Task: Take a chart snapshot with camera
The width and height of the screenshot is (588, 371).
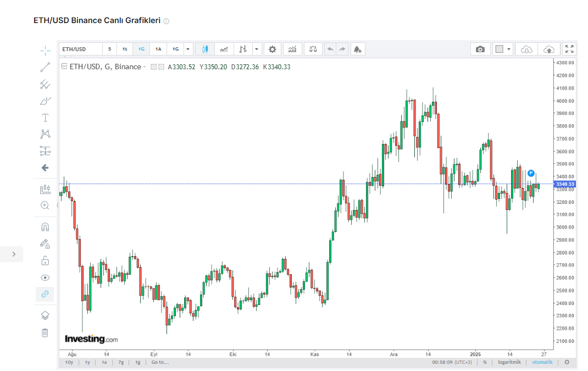Action: click(480, 49)
